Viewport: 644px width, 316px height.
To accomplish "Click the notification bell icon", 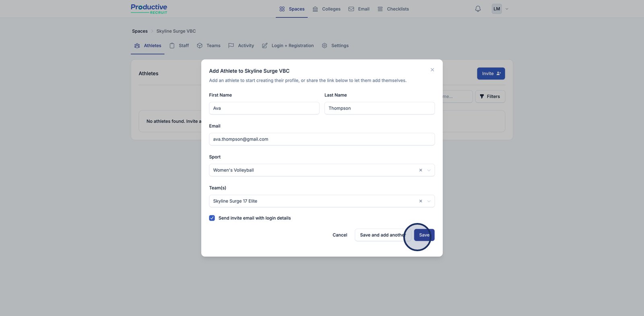I will coord(478,9).
